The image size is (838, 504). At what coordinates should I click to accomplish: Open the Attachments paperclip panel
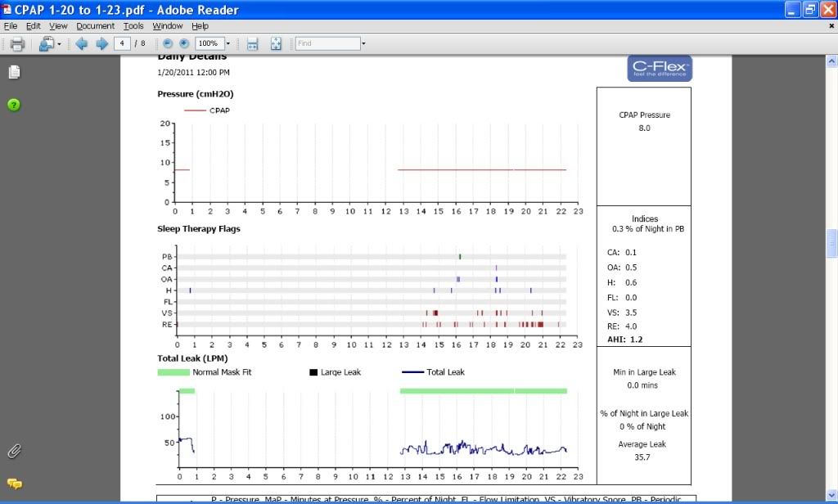tap(14, 451)
